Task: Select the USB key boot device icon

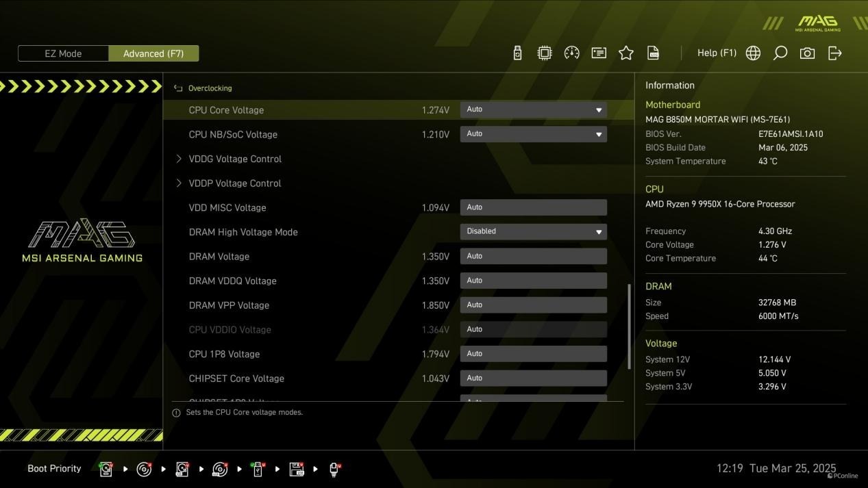Action: [x=258, y=469]
